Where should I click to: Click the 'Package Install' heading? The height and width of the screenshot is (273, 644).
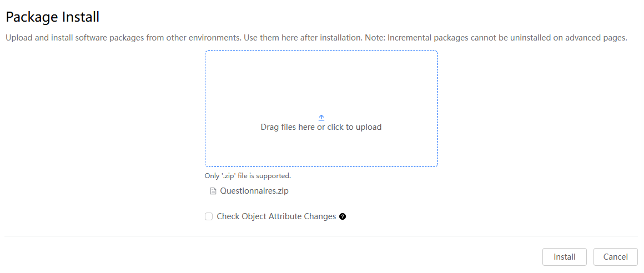[x=53, y=17]
